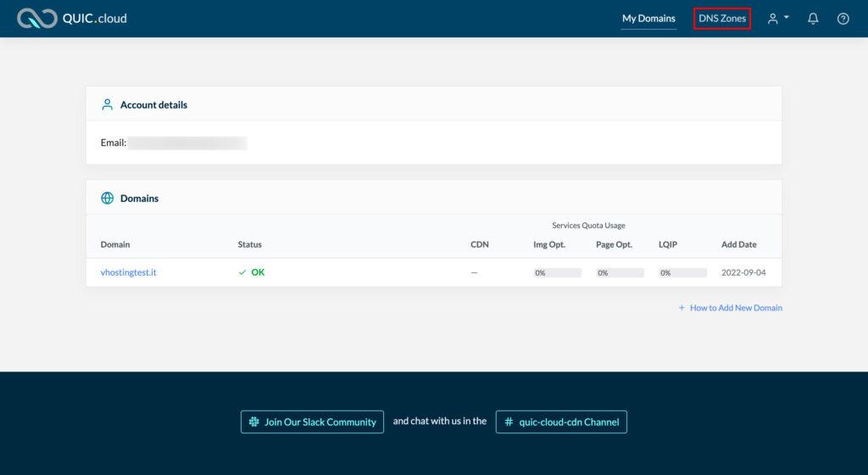Click the Page Opt. column header

(614, 244)
